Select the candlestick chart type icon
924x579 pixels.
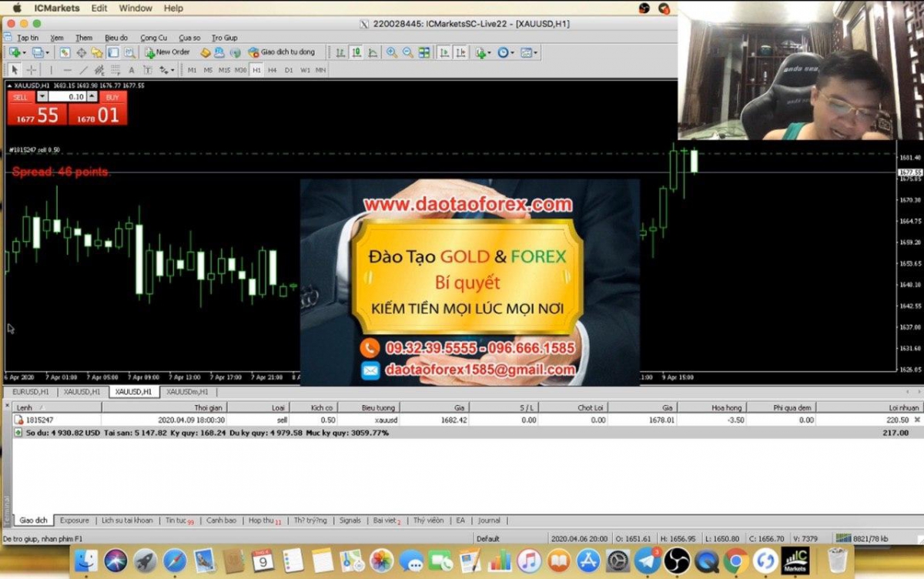[357, 52]
